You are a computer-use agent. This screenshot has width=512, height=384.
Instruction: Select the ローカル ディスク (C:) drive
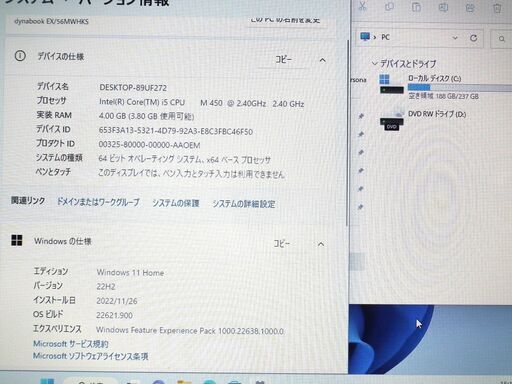click(434, 79)
